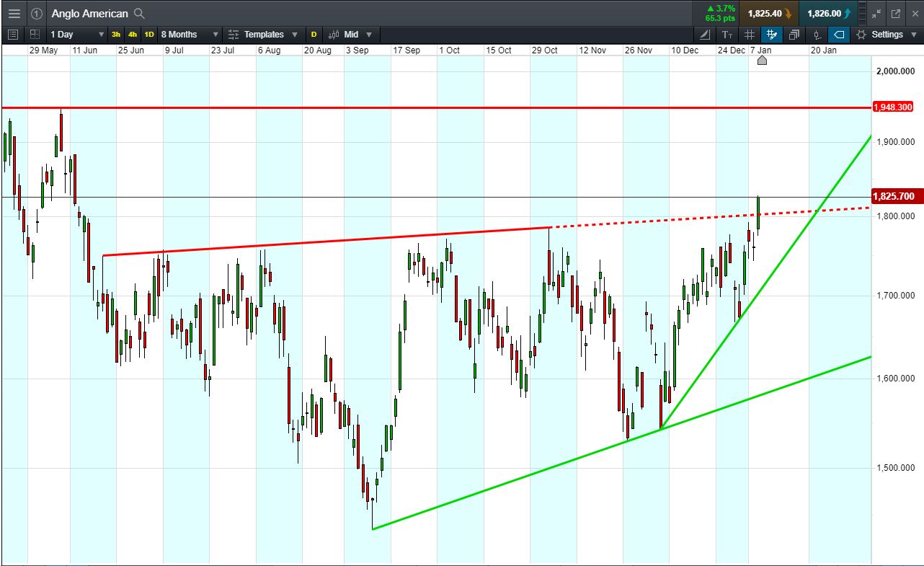This screenshot has height=566, width=924.
Task: Switch to the 3h interval shortcut
Action: (x=116, y=35)
